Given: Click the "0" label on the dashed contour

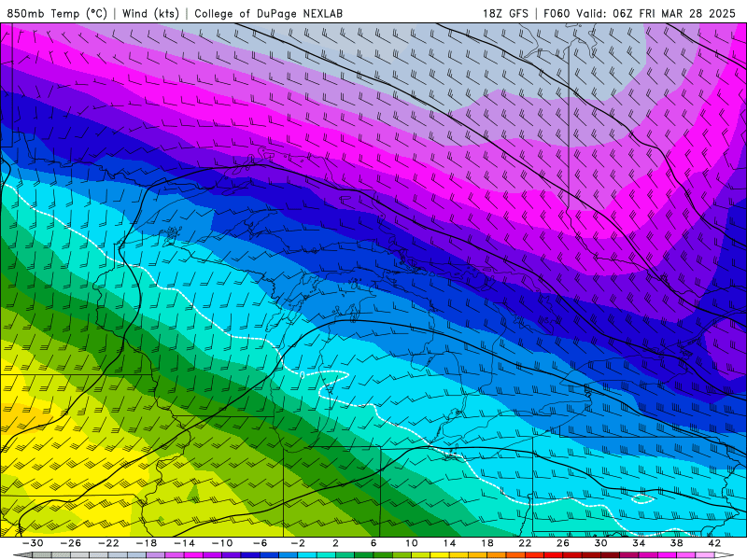Looking at the screenshot, I should pyautogui.click(x=303, y=375).
